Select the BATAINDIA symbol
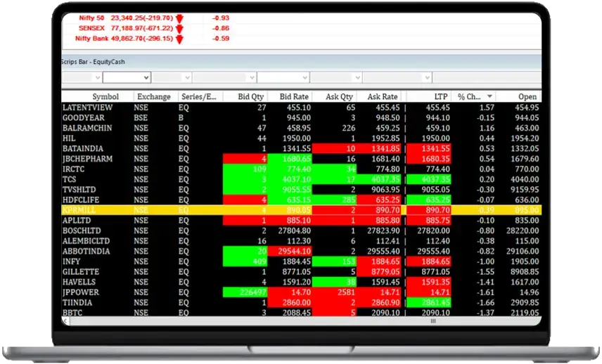 (x=83, y=149)
